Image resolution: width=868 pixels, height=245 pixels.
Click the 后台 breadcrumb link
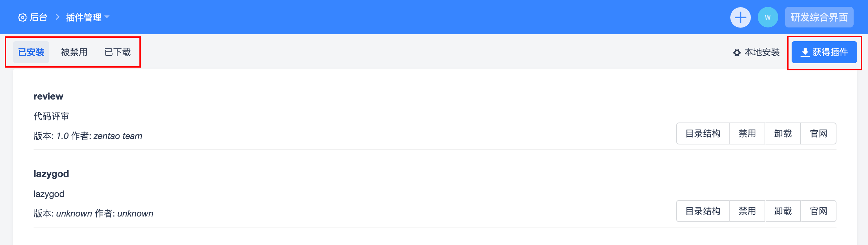[39, 17]
